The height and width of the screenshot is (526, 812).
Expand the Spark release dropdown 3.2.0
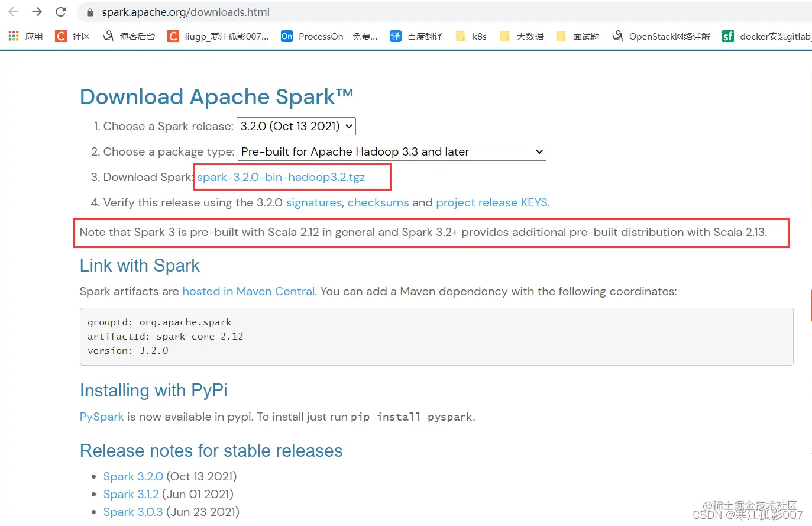coord(296,126)
